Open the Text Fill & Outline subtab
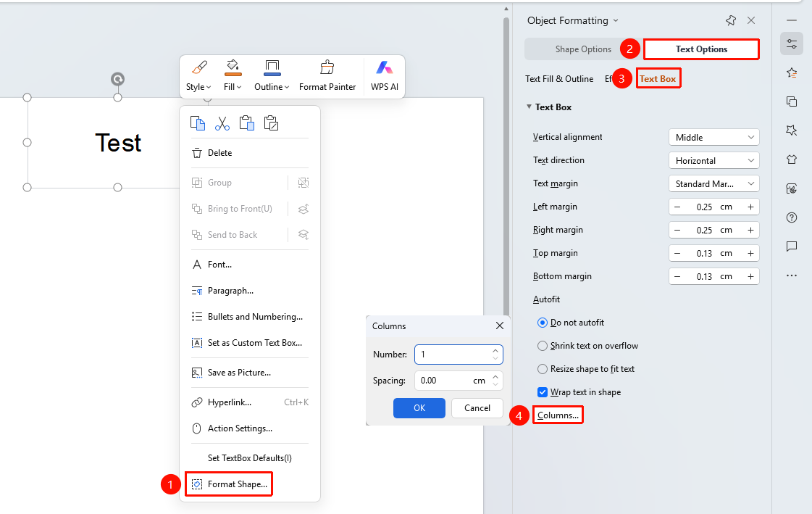Image resolution: width=812 pixels, height=514 pixels. pyautogui.click(x=559, y=79)
